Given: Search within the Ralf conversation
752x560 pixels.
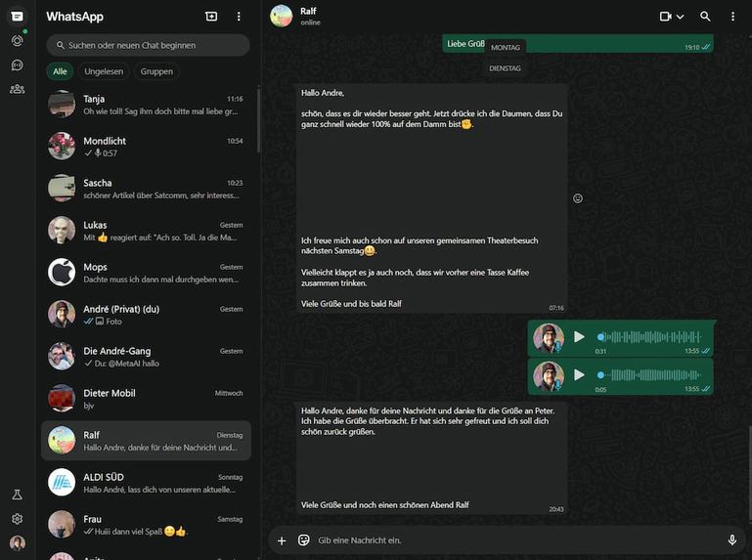Looking at the screenshot, I should point(705,17).
